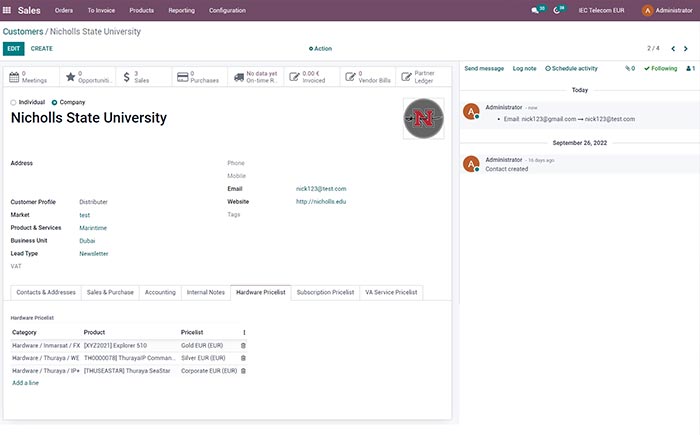Go to the next customer record
The height and width of the screenshot is (435, 700).
coord(688,48)
